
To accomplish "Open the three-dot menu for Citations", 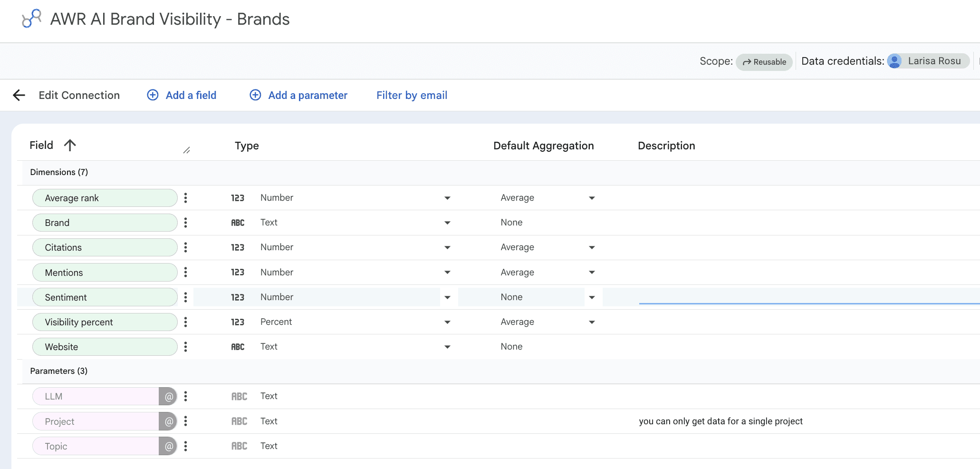I will point(185,247).
